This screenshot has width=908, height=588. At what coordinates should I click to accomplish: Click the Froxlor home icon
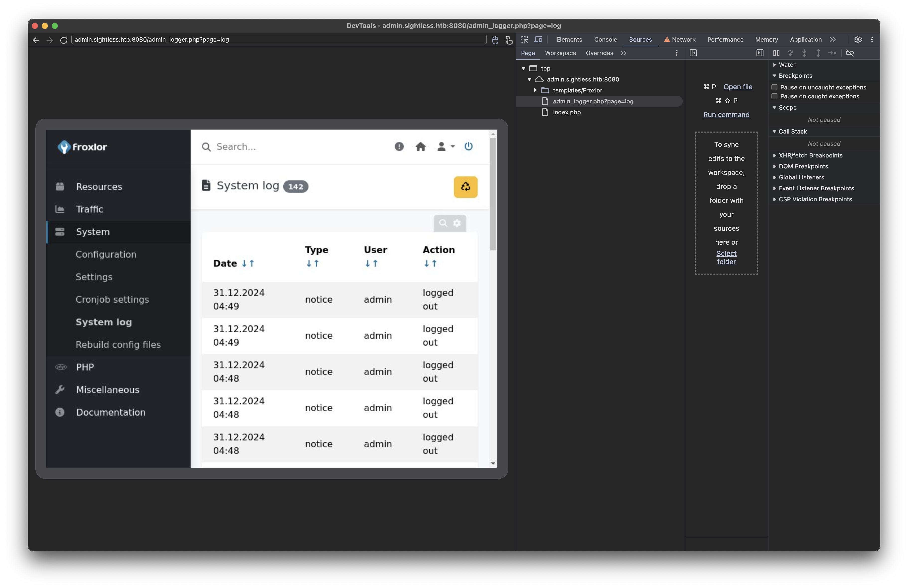coord(420,147)
